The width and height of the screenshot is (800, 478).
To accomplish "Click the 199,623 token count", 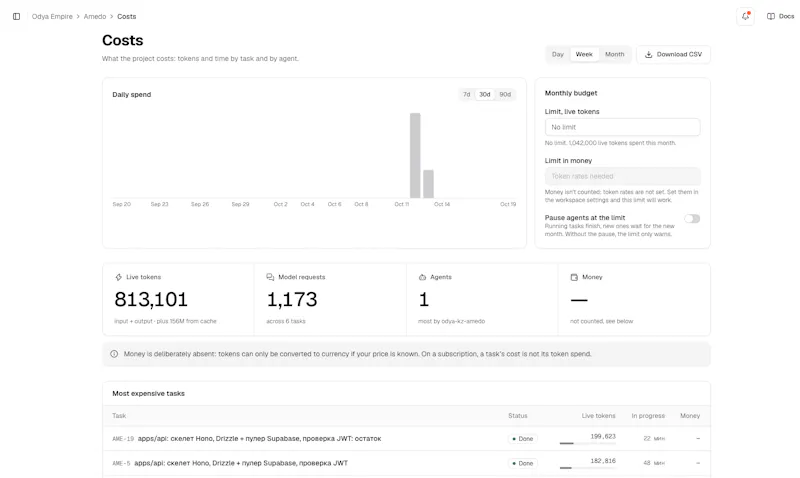I will click(x=603, y=436).
